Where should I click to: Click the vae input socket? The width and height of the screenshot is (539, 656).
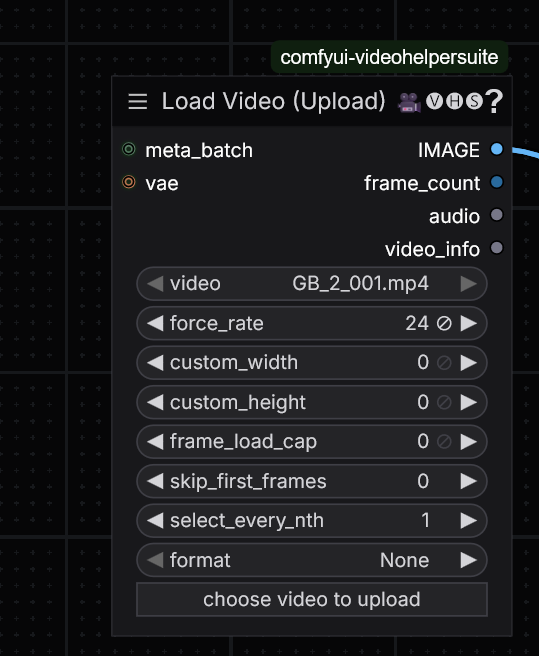(x=128, y=182)
